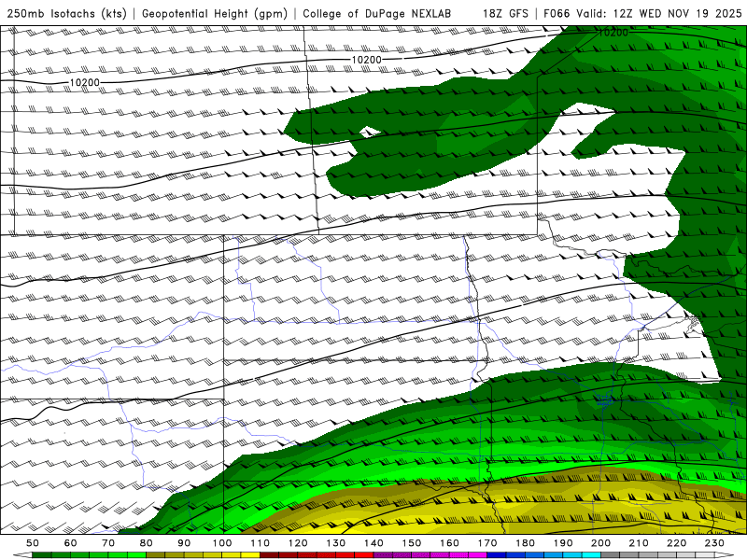Click the 170 knot label on the color scale

coord(487,543)
